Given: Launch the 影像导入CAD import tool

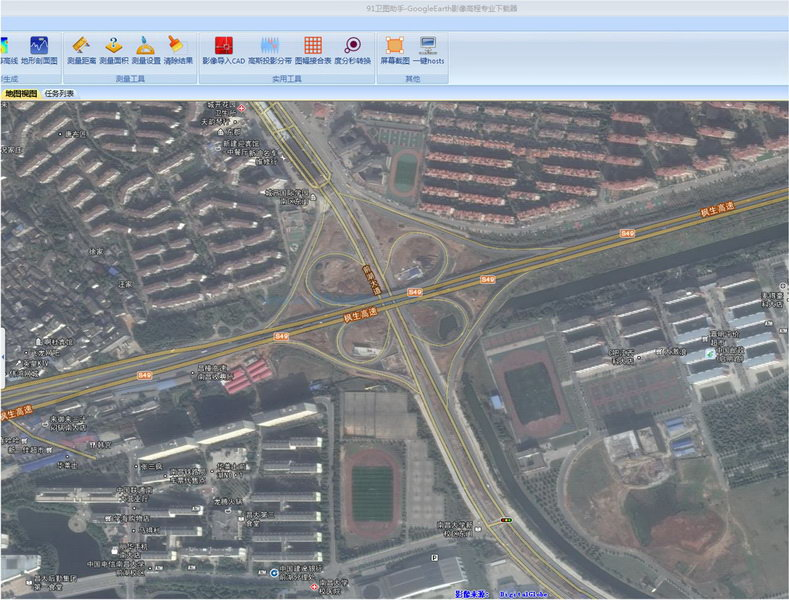Looking at the screenshot, I should point(223,50).
